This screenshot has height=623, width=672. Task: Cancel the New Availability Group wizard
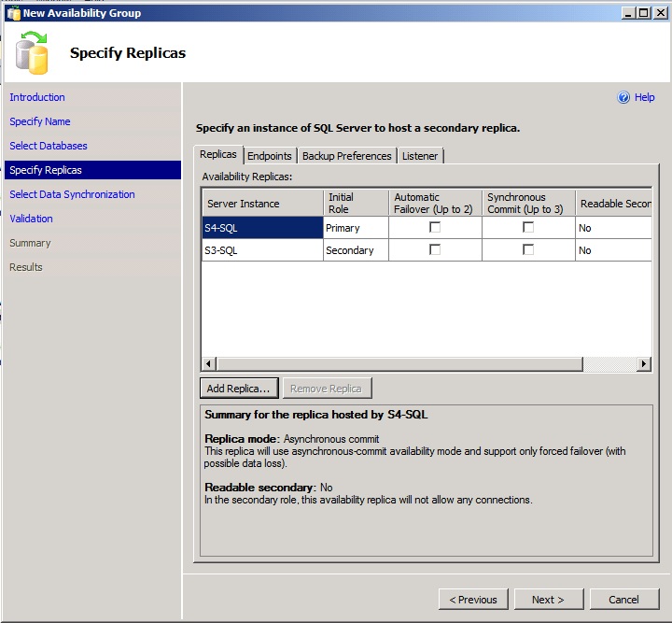click(623, 600)
